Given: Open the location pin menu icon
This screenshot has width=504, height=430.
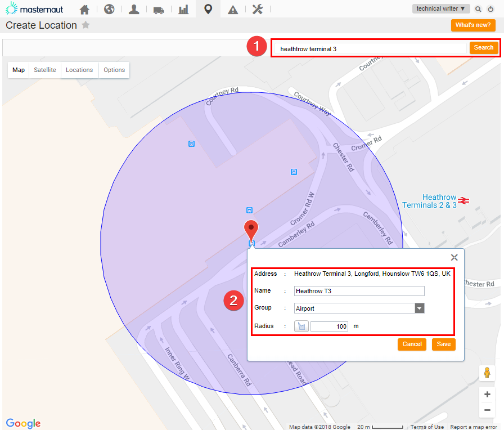Looking at the screenshot, I should click(x=208, y=9).
